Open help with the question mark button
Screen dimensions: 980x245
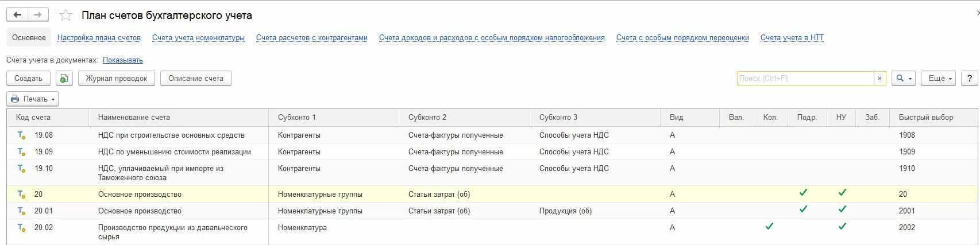pyautogui.click(x=970, y=79)
